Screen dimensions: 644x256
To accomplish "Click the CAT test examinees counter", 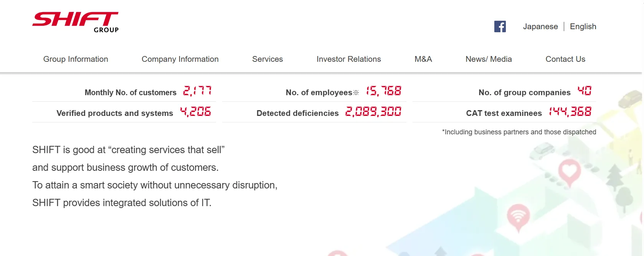I will (x=570, y=112).
